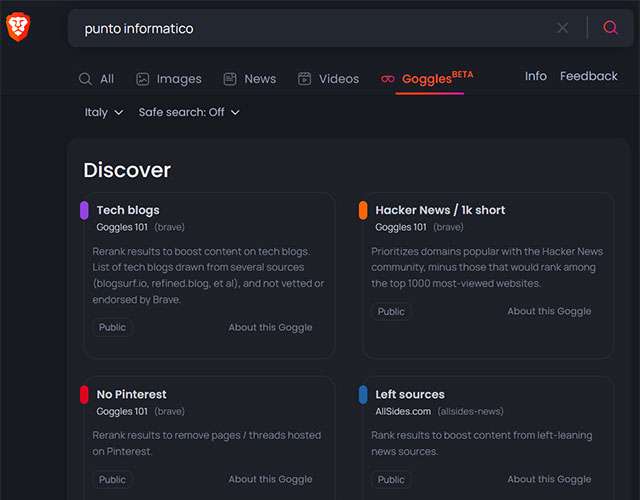This screenshot has width=640, height=500.
Task: Open the Feedback link
Action: pos(588,76)
